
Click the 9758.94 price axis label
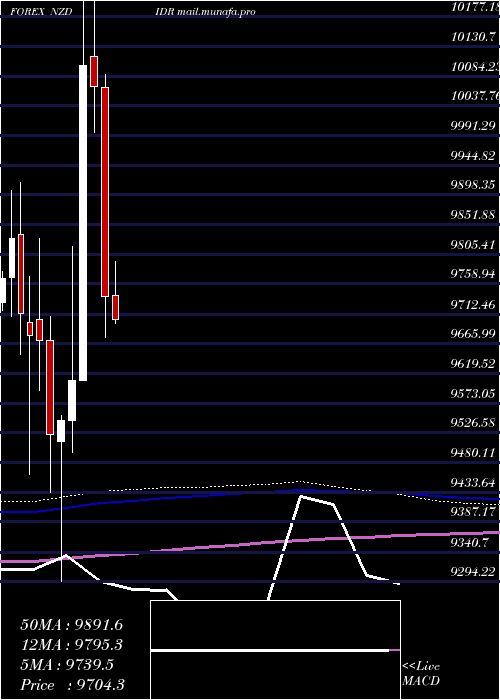tap(473, 274)
